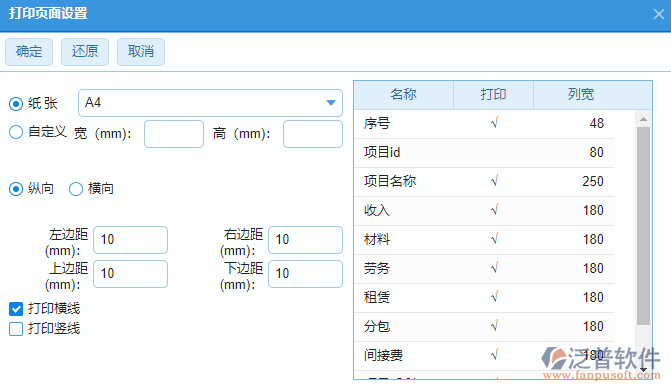
Task: Click the 确定 button
Action: pos(29,52)
